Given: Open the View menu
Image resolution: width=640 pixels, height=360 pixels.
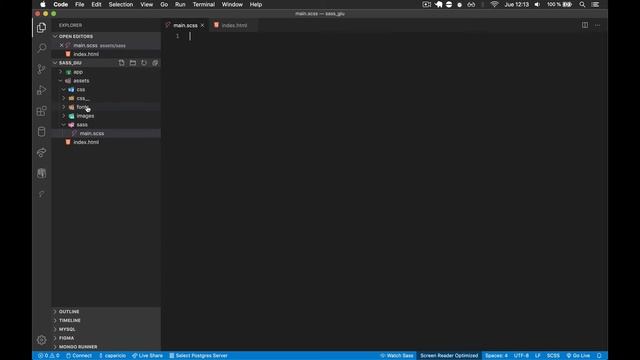Looking at the screenshot, I should 147,4.
